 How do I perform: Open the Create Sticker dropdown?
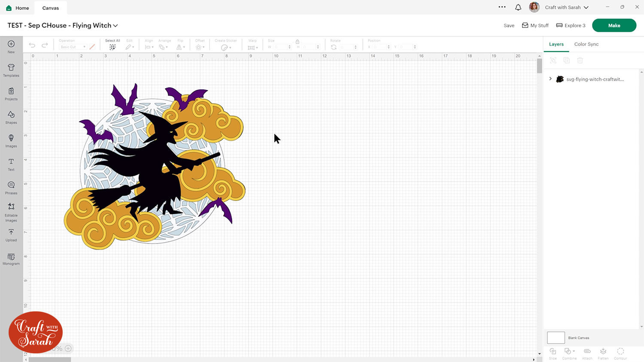pos(226,47)
